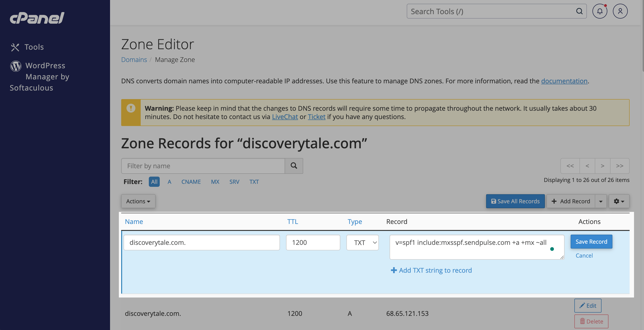Open the user account icon

click(620, 11)
